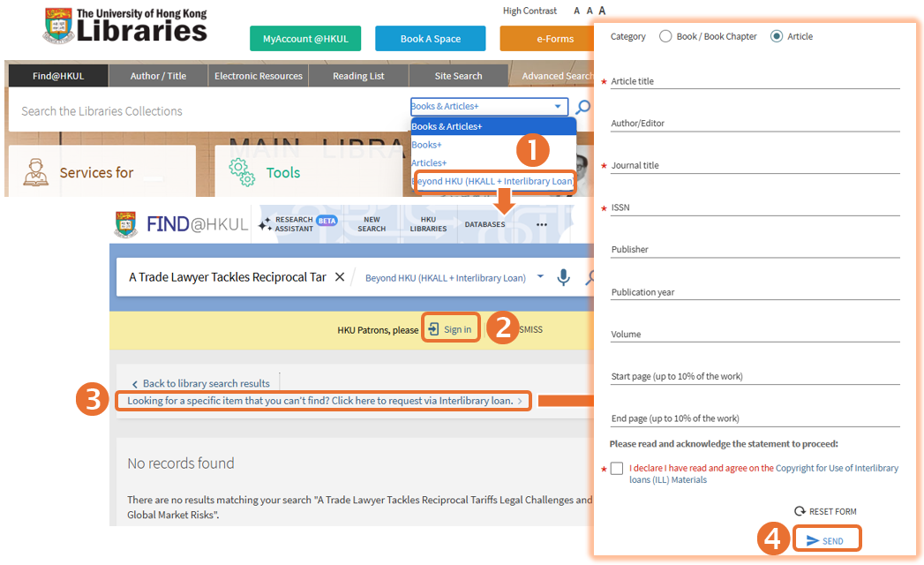The image size is (924, 565).
Task: Select the Article category radio button
Action: click(x=777, y=36)
